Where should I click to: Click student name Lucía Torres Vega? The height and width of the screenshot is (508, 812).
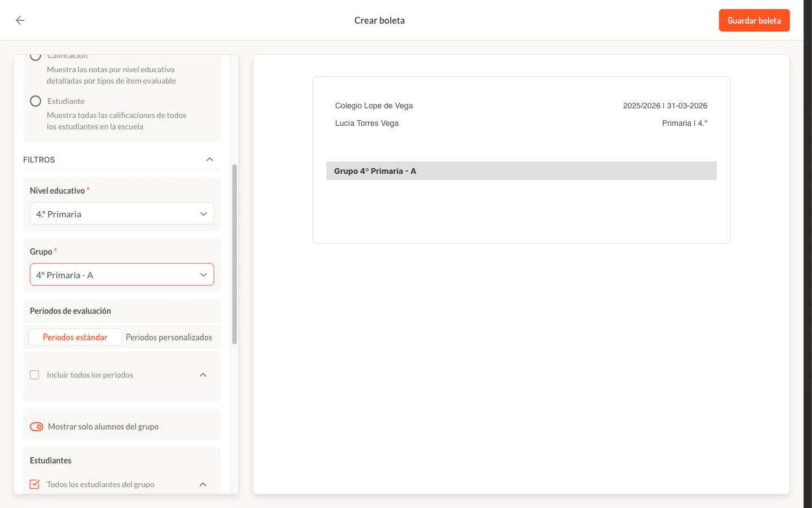367,123
